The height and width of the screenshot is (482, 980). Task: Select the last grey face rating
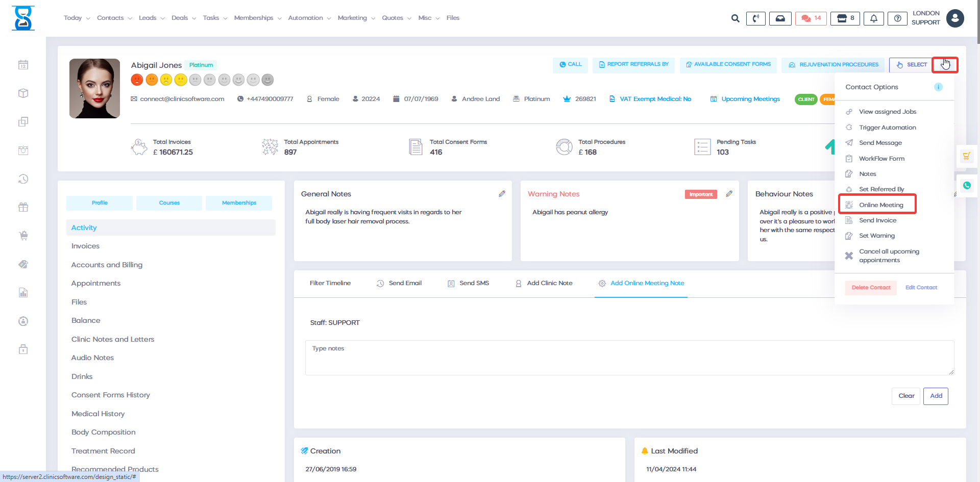tap(267, 80)
